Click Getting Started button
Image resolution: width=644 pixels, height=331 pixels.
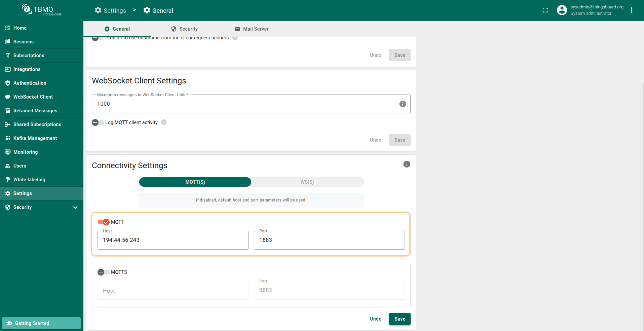click(x=41, y=323)
